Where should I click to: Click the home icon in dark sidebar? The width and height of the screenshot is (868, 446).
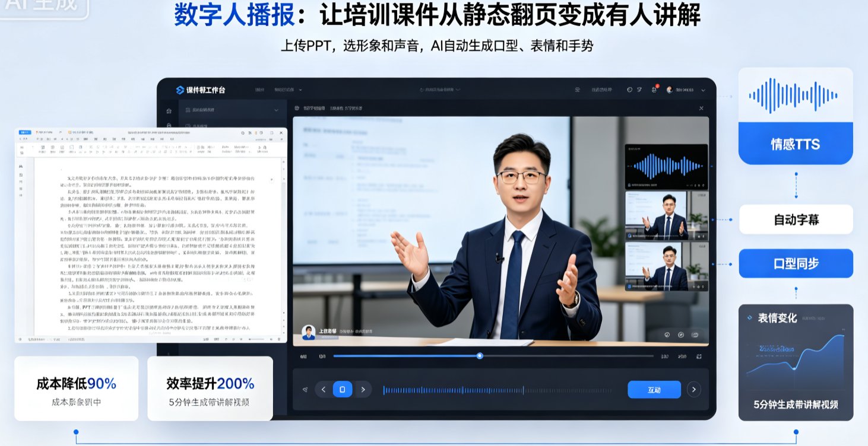click(169, 111)
